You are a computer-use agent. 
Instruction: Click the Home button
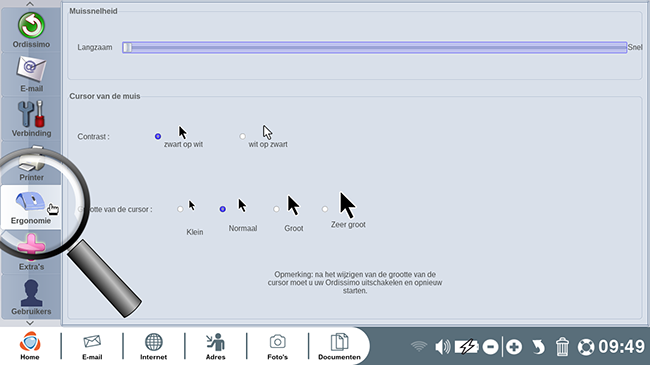click(x=30, y=346)
